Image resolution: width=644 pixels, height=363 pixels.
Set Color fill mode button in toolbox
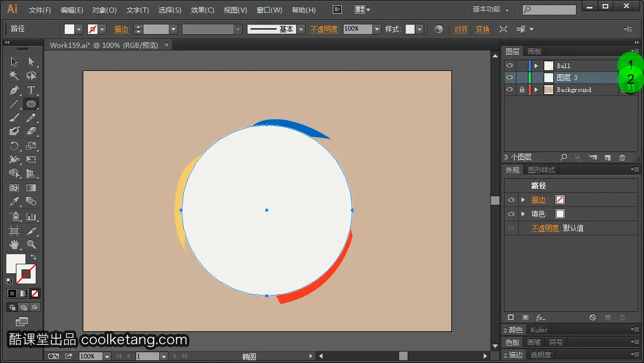(12, 294)
